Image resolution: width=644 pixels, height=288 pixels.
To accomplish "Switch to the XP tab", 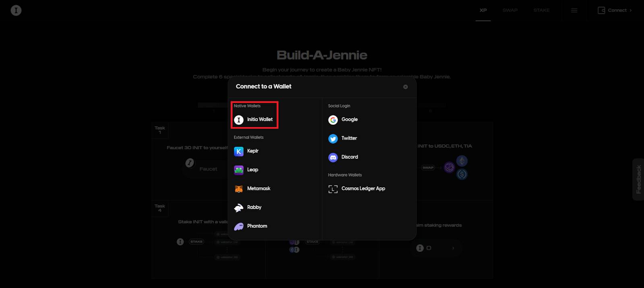I will [483, 10].
